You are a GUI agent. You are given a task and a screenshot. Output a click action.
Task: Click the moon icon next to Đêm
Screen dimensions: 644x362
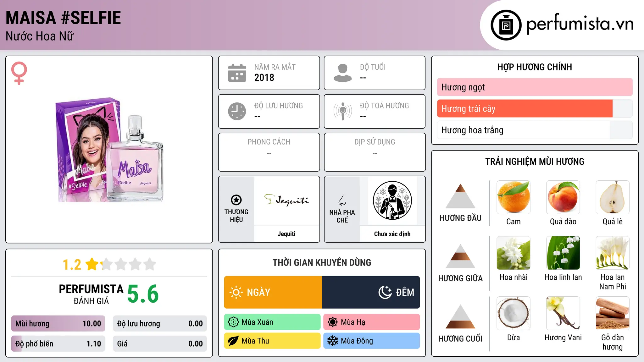(x=385, y=292)
